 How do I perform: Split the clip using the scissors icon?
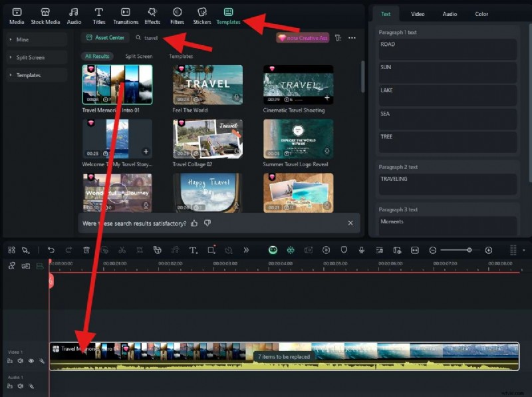coord(122,250)
